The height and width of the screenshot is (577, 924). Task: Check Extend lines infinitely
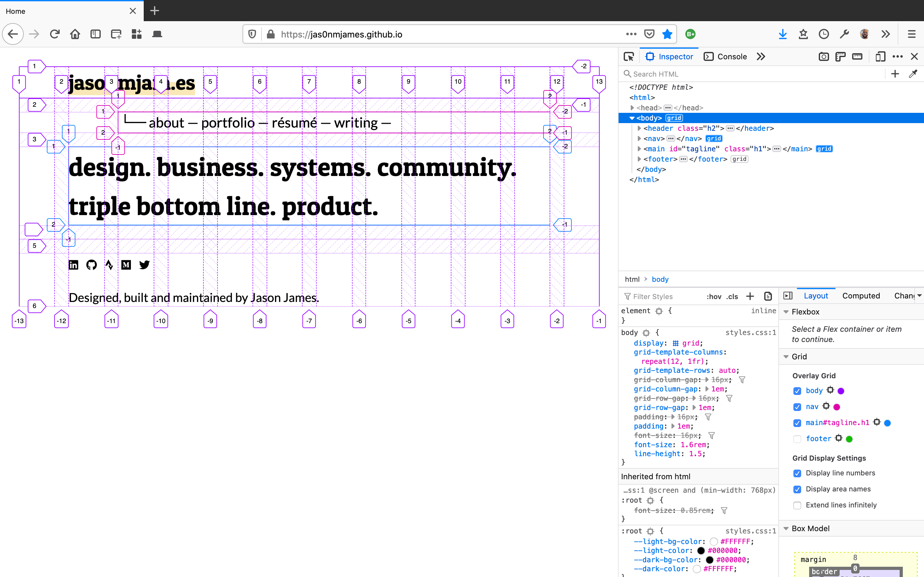797,505
